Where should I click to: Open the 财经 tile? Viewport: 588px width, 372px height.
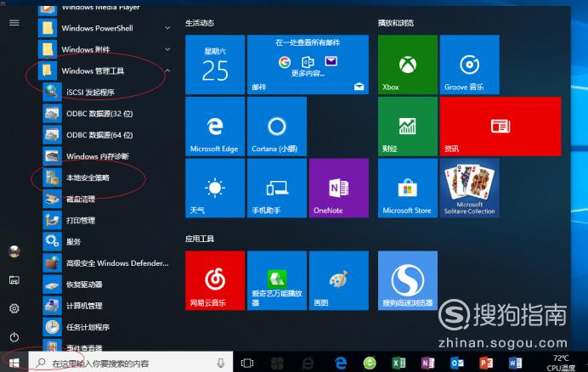pyautogui.click(x=408, y=127)
